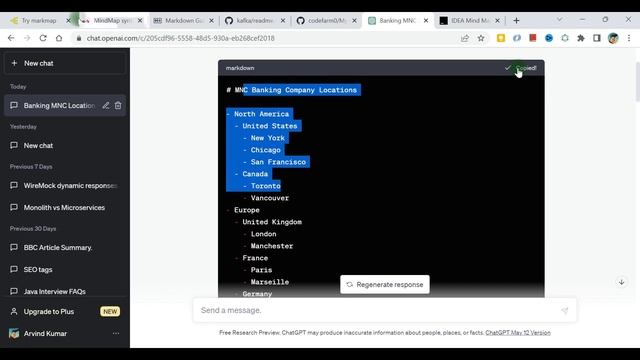Screen dimensions: 640x360
Task: Bookmark this page star icon
Action: pyautogui.click(x=481, y=38)
